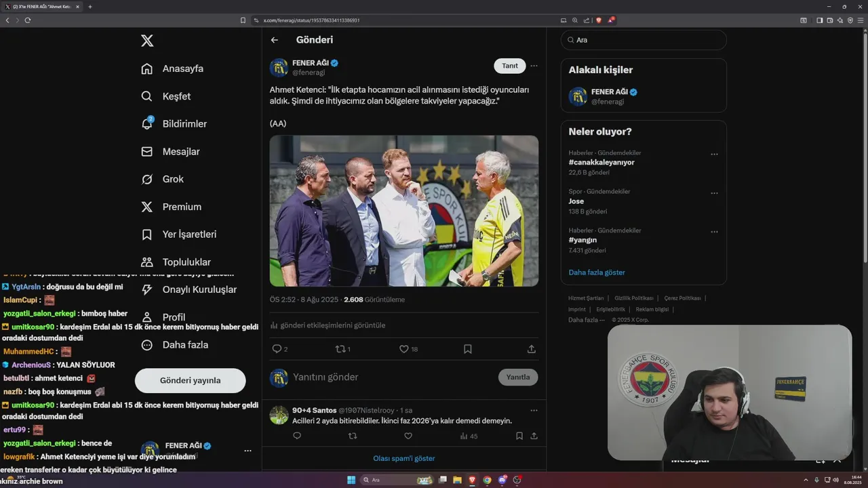The width and height of the screenshot is (868, 488).
Task: Open Google Chrome from the taskbar
Action: (x=487, y=480)
